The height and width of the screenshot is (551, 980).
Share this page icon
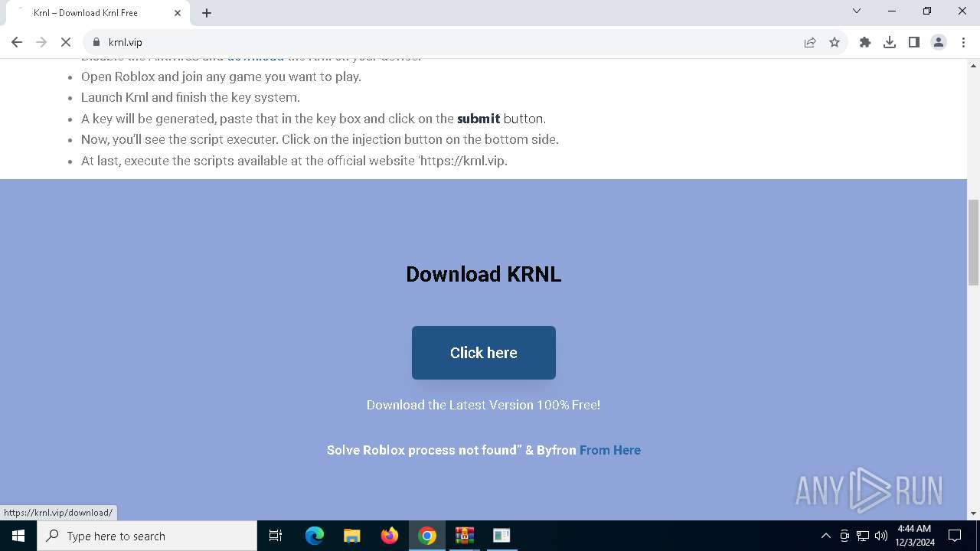click(x=810, y=42)
